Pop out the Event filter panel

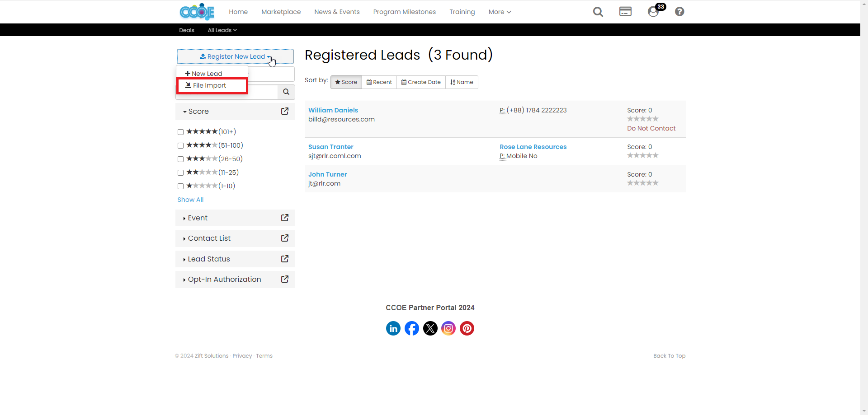(x=285, y=218)
